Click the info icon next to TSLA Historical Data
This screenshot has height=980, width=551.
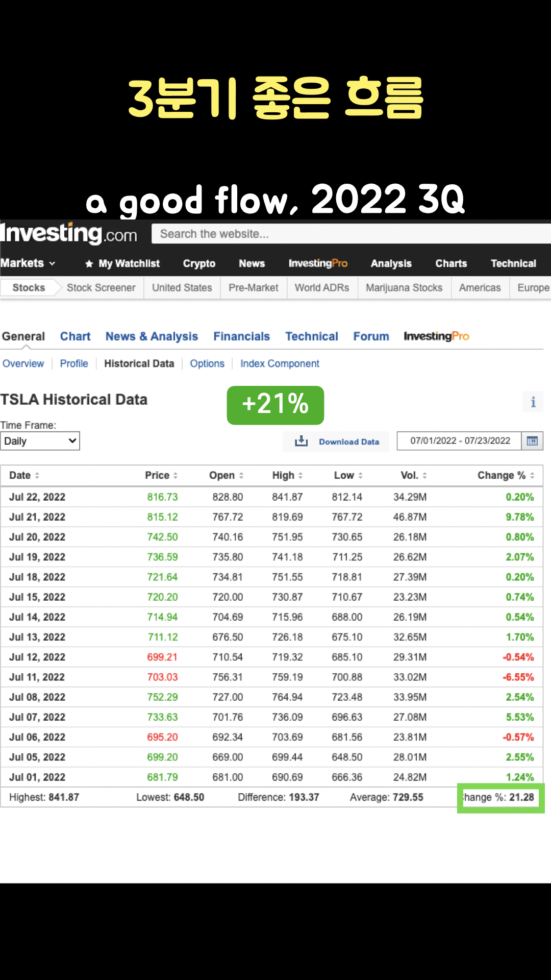tap(533, 402)
